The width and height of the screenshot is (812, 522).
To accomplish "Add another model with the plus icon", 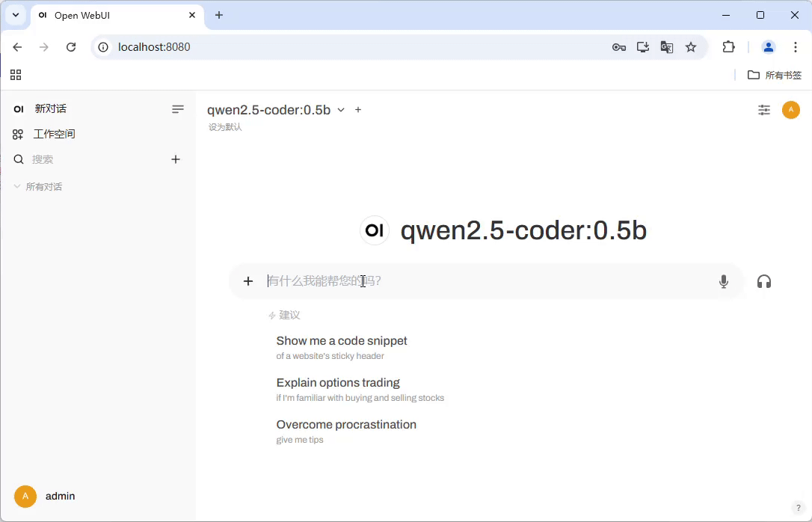I will [358, 110].
